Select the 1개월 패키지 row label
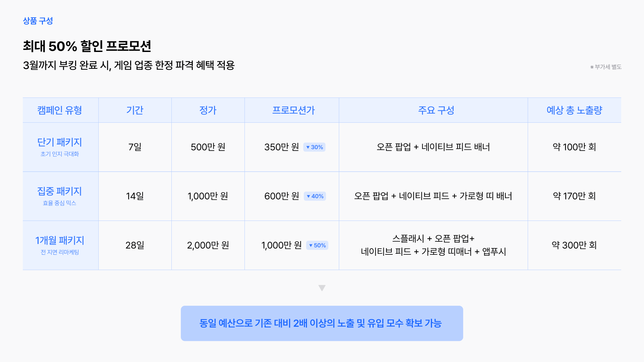The height and width of the screenshot is (362, 644). coord(60,240)
